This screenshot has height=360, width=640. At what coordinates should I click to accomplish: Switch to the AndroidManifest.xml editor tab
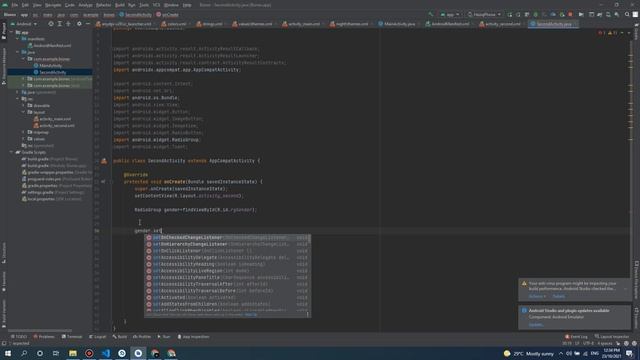pos(447,24)
